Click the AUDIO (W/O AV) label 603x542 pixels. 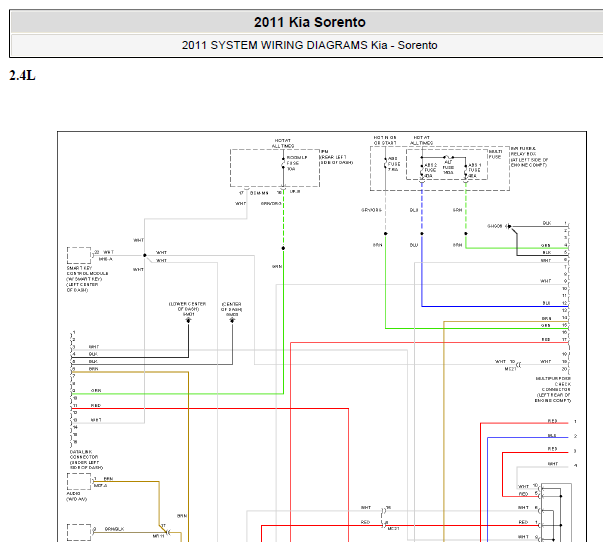click(x=77, y=496)
